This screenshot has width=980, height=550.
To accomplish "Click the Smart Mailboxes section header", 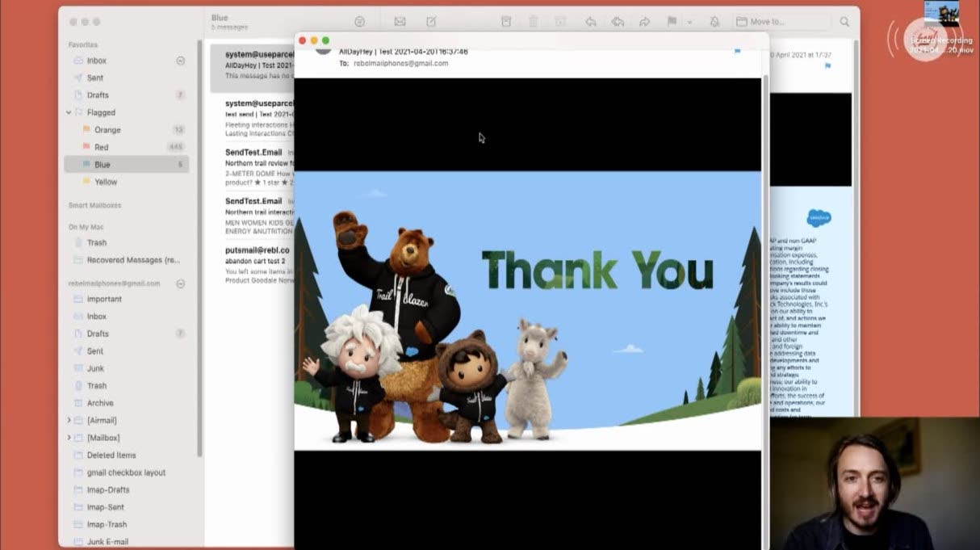I will click(x=94, y=205).
